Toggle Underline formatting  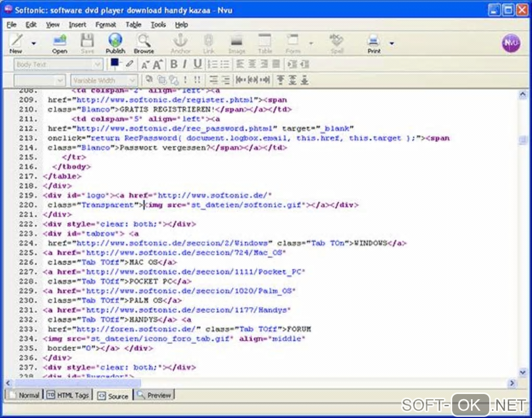[x=197, y=64]
